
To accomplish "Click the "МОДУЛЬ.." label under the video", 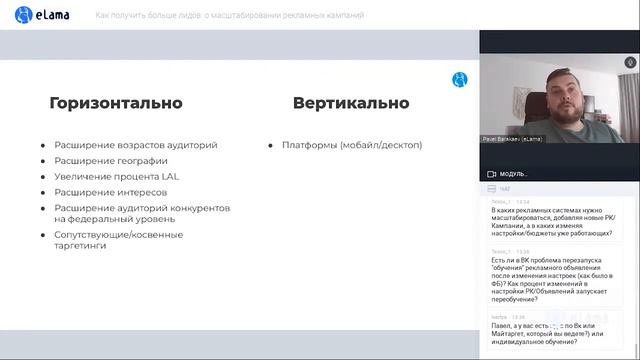I will pyautogui.click(x=513, y=174).
